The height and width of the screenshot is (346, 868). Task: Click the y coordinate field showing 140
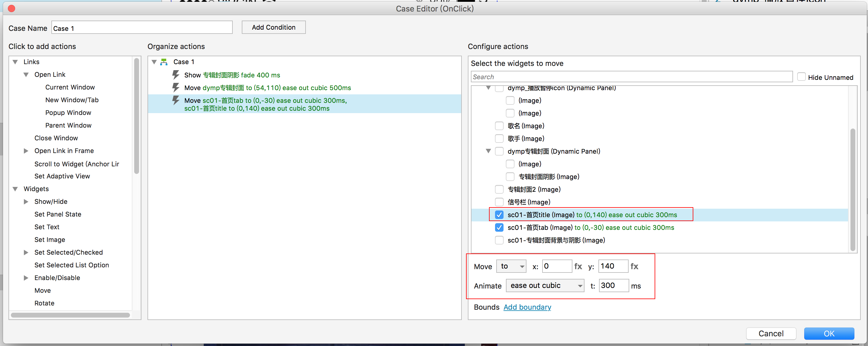(x=613, y=266)
